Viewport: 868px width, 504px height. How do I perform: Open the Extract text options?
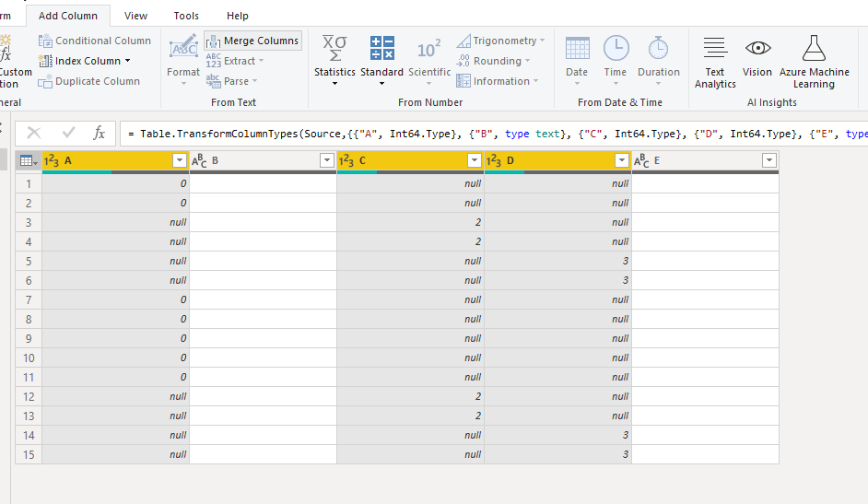(235, 61)
